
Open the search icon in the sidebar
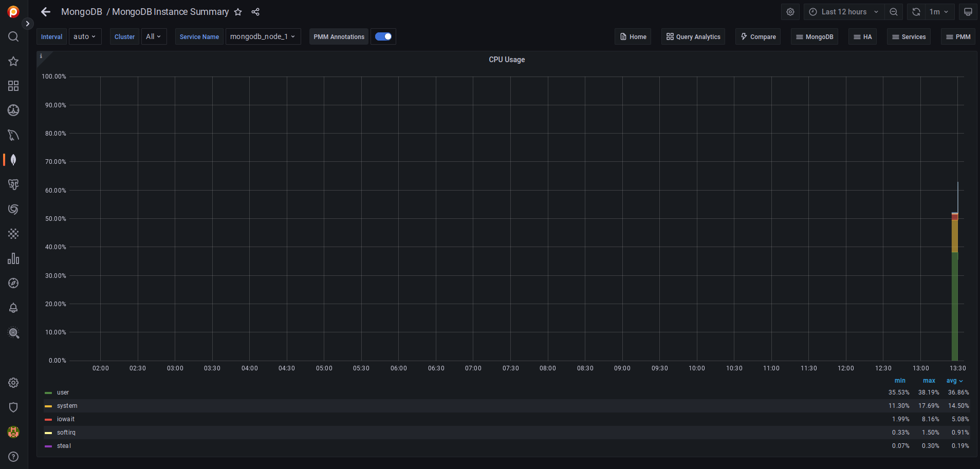point(13,36)
